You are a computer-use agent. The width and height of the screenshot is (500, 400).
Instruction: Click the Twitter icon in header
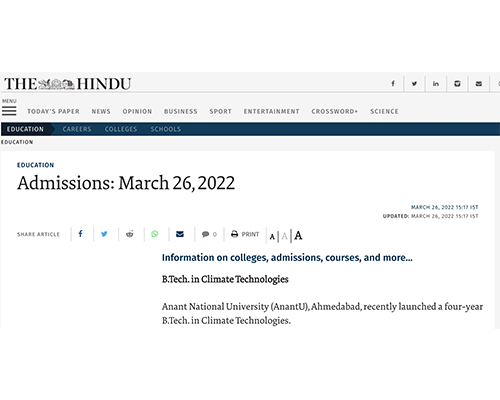tap(414, 83)
